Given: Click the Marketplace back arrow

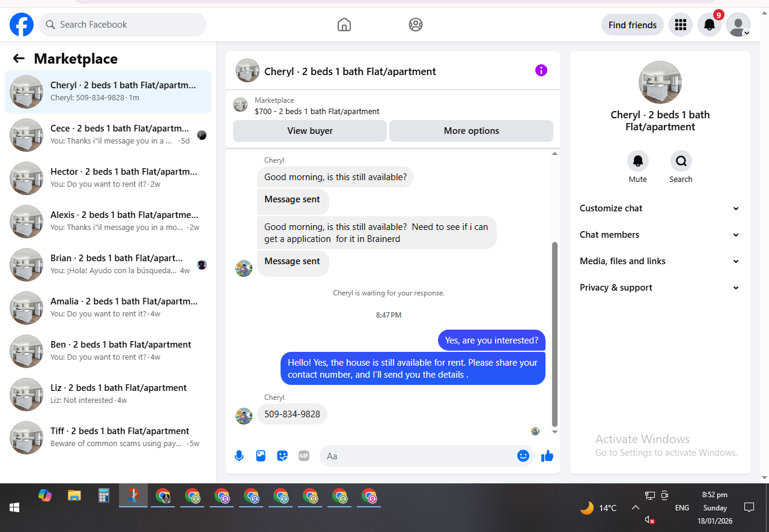Looking at the screenshot, I should pyautogui.click(x=19, y=58).
